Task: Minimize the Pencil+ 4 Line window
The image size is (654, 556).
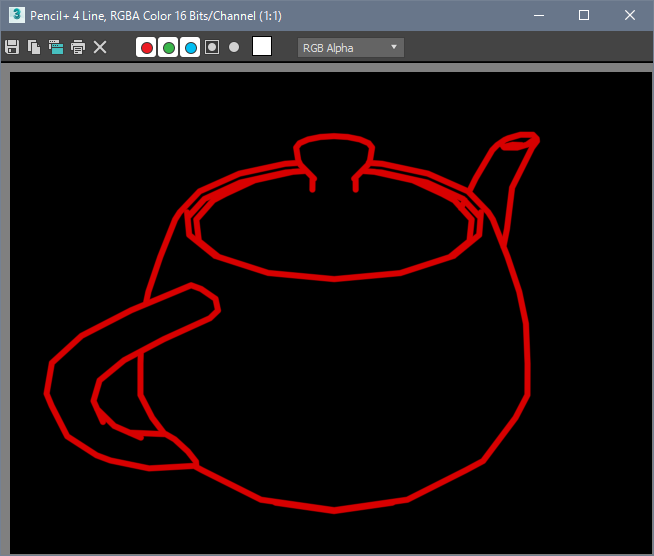Action: pos(538,15)
